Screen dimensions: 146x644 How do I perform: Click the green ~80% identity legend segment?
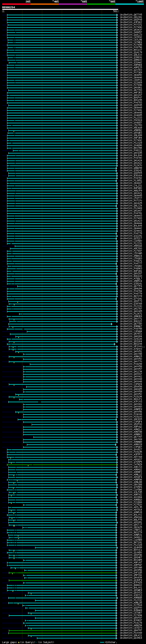(x=101, y=4)
